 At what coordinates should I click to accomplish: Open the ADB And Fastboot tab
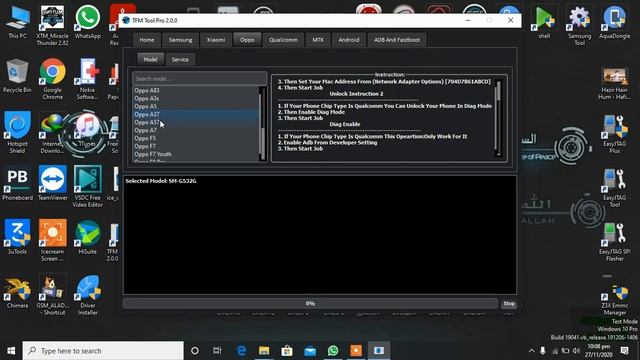(x=397, y=40)
